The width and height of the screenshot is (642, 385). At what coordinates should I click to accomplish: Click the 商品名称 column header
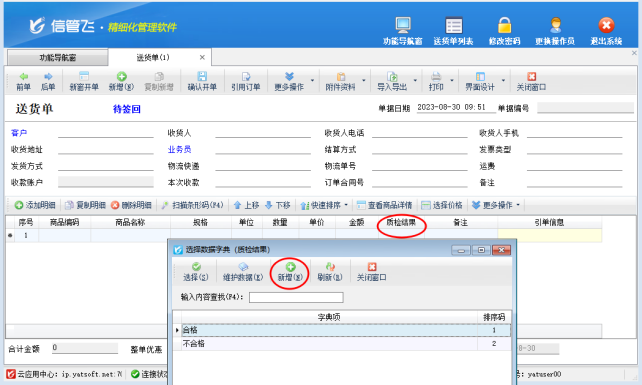[x=130, y=222]
